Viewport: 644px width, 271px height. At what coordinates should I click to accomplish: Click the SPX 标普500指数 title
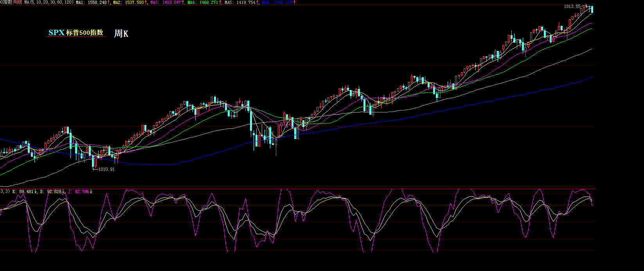pyautogui.click(x=76, y=33)
